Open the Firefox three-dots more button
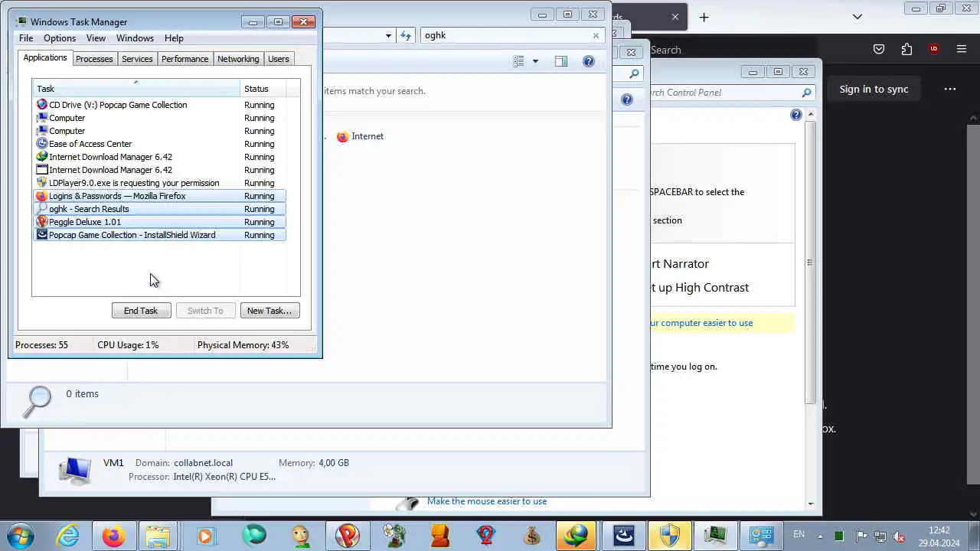 (950, 89)
